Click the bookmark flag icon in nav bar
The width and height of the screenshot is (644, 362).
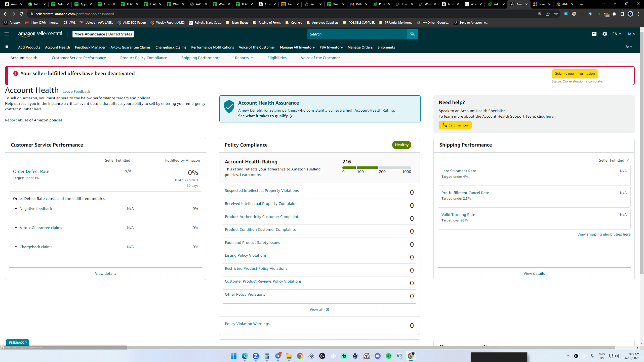pos(7,47)
